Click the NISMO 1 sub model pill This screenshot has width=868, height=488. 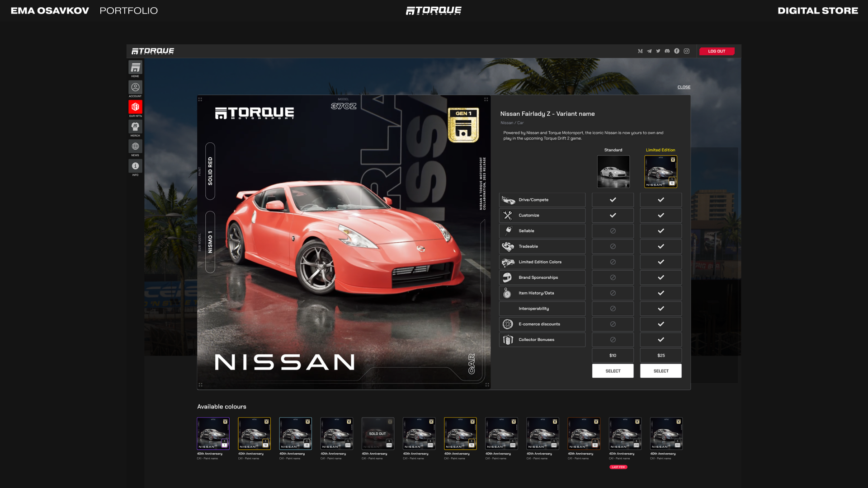210,242
